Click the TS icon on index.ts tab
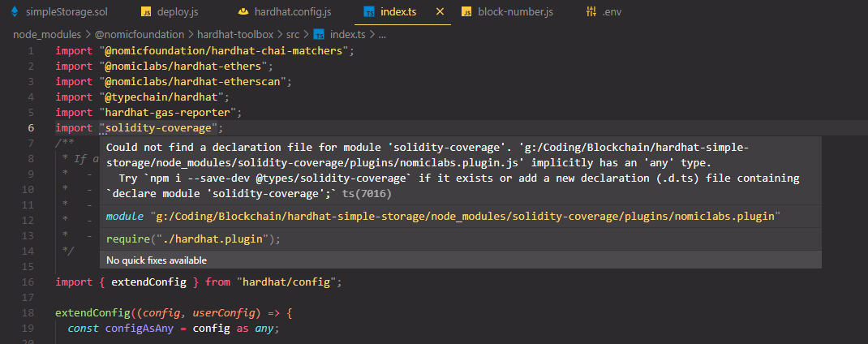Screen dimensions: 868x344 [369, 11]
